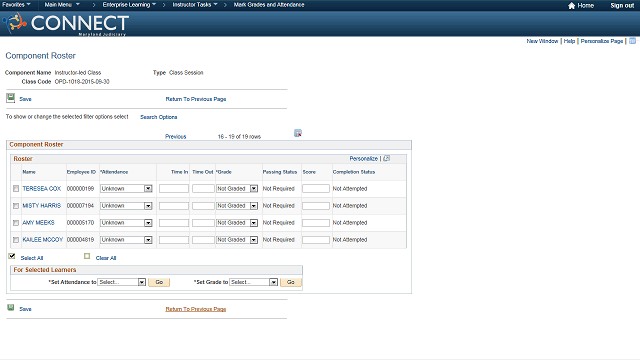Click the Search Options link

pyautogui.click(x=159, y=117)
